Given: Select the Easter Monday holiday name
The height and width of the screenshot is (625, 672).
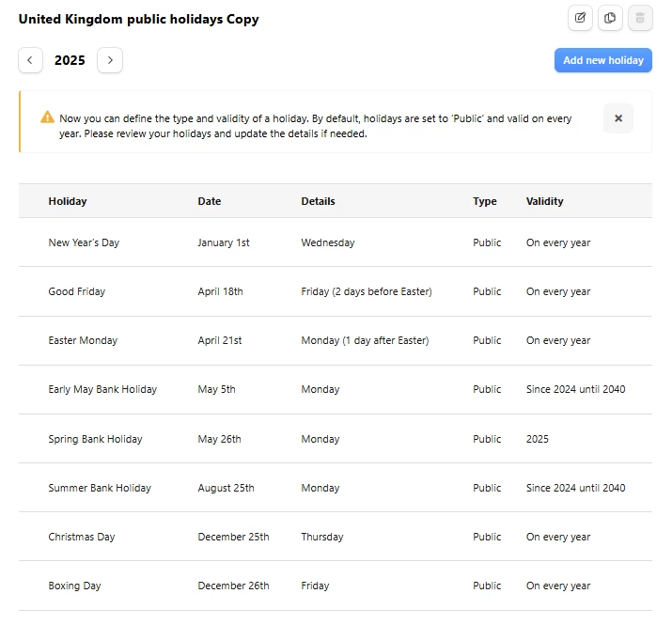Looking at the screenshot, I should [x=83, y=340].
